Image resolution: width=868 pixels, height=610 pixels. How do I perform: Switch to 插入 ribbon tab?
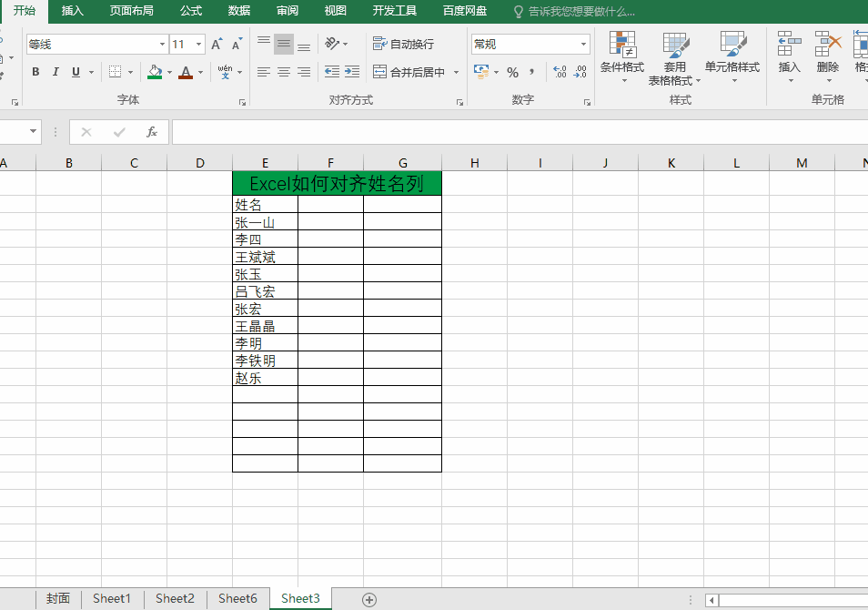coord(73,11)
